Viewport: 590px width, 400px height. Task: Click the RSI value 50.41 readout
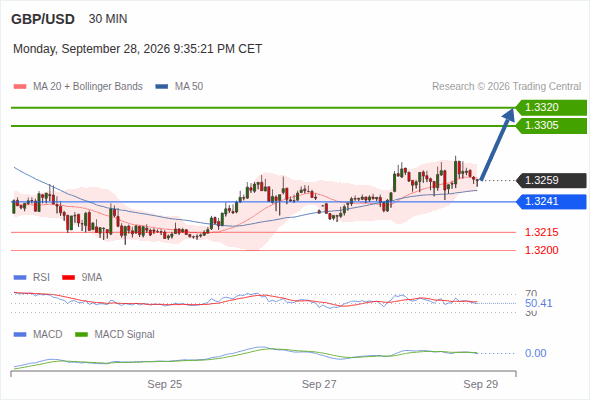538,303
